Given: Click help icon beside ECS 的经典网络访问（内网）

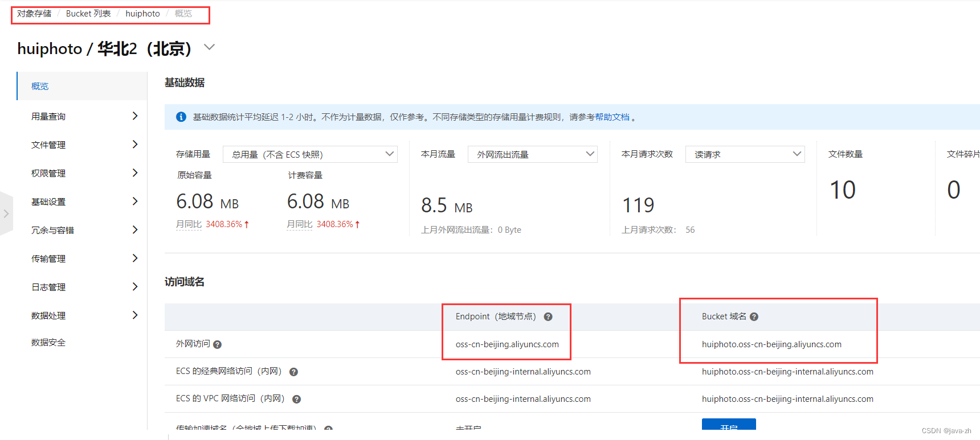Looking at the screenshot, I should pyautogui.click(x=293, y=372).
